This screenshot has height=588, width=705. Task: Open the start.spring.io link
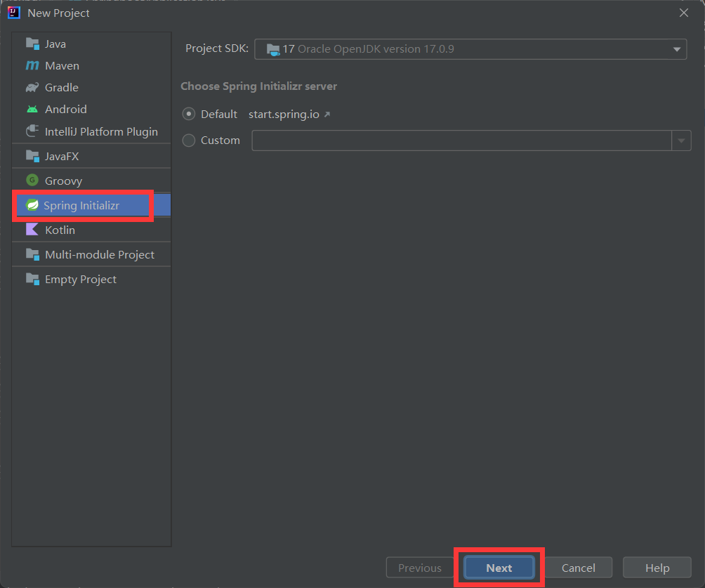pyautogui.click(x=284, y=115)
